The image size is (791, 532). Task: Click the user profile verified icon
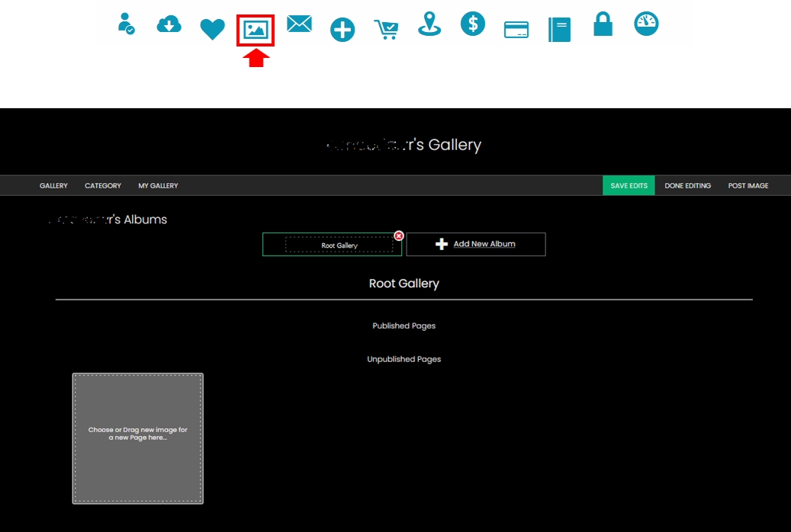coord(126,24)
